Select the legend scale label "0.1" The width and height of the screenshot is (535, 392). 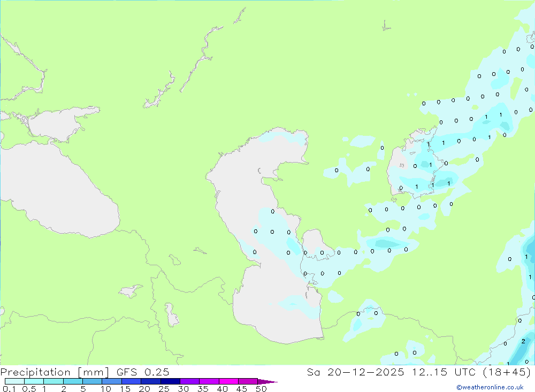point(9,389)
